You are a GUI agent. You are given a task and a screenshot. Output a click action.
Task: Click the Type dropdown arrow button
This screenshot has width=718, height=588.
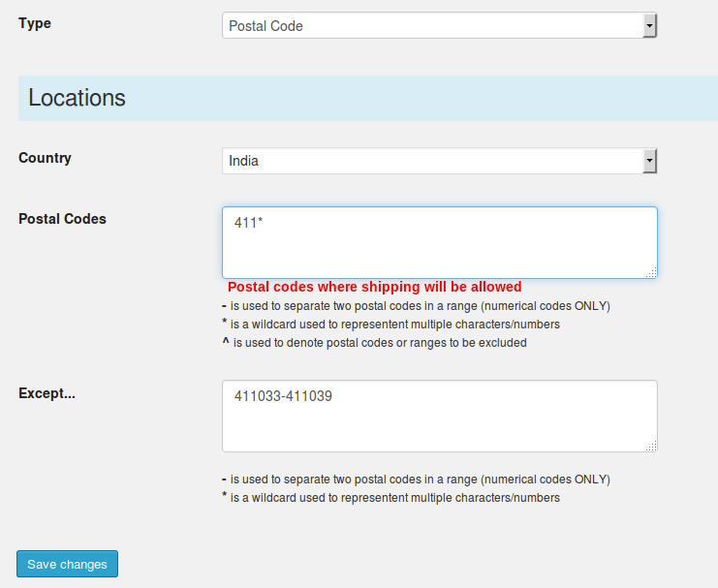(649, 25)
